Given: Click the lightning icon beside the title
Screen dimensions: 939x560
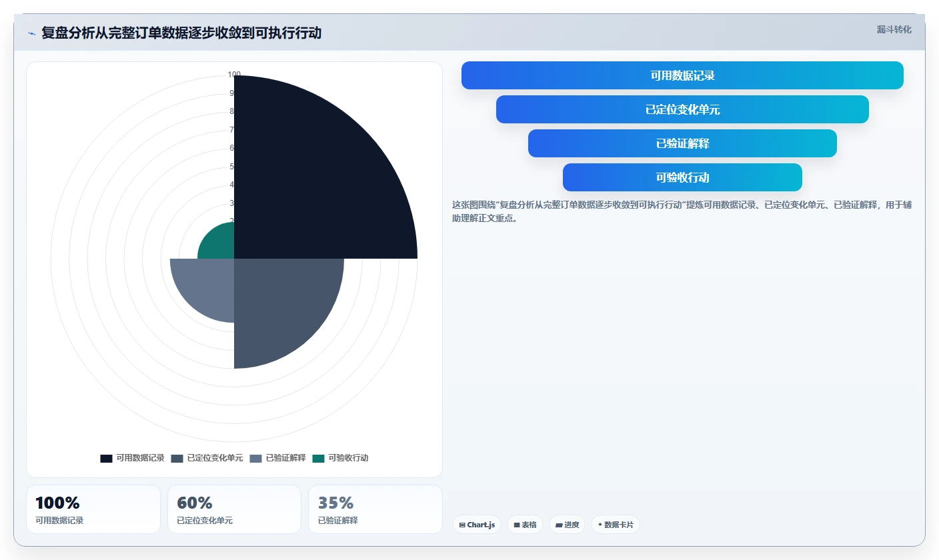Looking at the screenshot, I should tap(31, 33).
